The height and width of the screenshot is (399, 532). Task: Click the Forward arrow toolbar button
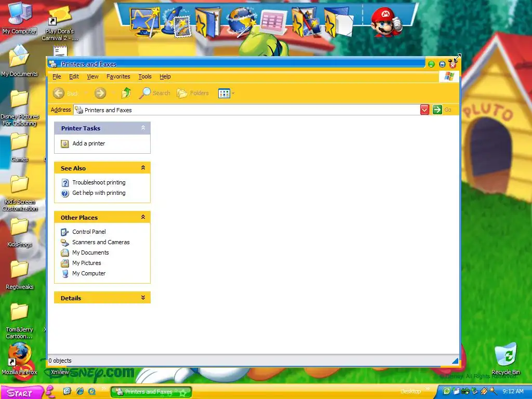click(100, 93)
